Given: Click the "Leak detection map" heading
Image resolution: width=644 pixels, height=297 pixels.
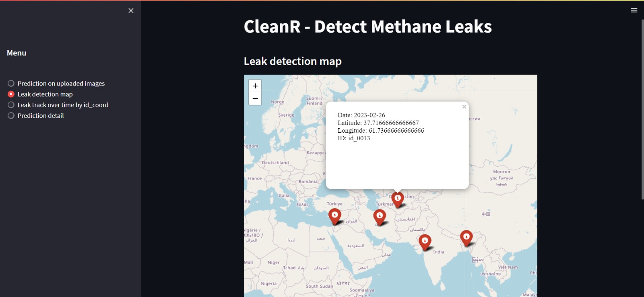Looking at the screenshot, I should [x=293, y=61].
